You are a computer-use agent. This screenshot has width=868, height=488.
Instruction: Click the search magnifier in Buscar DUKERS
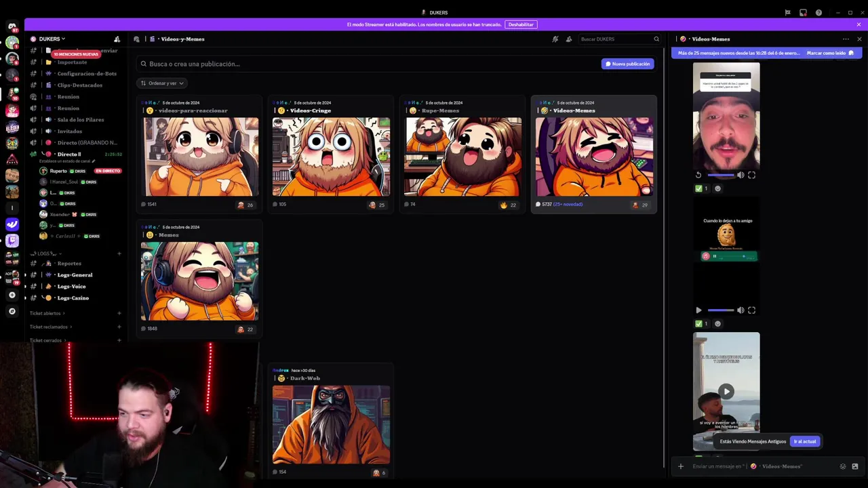click(x=656, y=39)
